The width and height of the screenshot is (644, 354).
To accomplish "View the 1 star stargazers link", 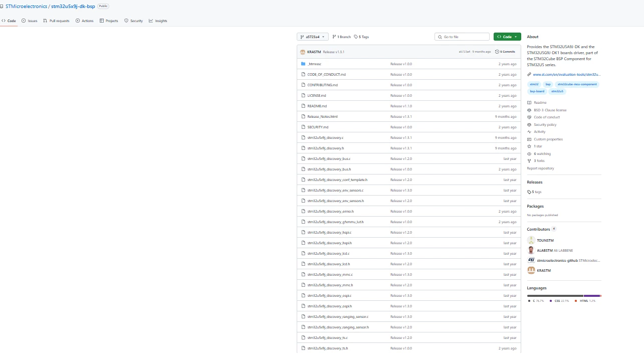I will click(535, 146).
